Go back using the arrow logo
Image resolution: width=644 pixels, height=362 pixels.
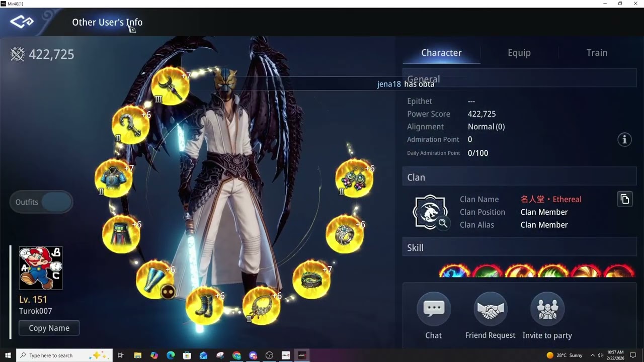point(22,22)
